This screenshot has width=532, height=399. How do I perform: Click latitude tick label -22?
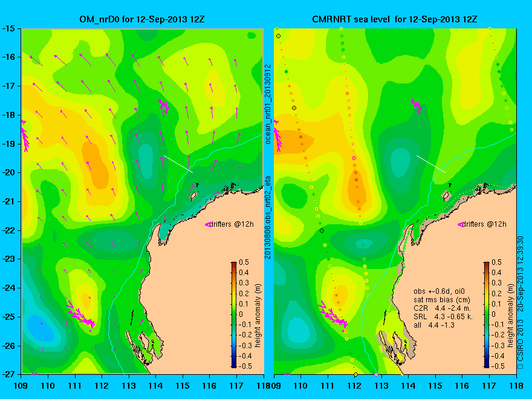coord(8,230)
